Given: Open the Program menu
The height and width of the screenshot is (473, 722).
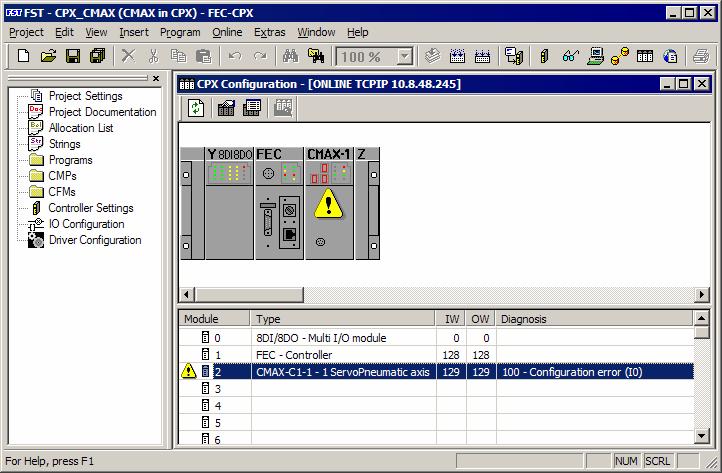Looking at the screenshot, I should (180, 32).
